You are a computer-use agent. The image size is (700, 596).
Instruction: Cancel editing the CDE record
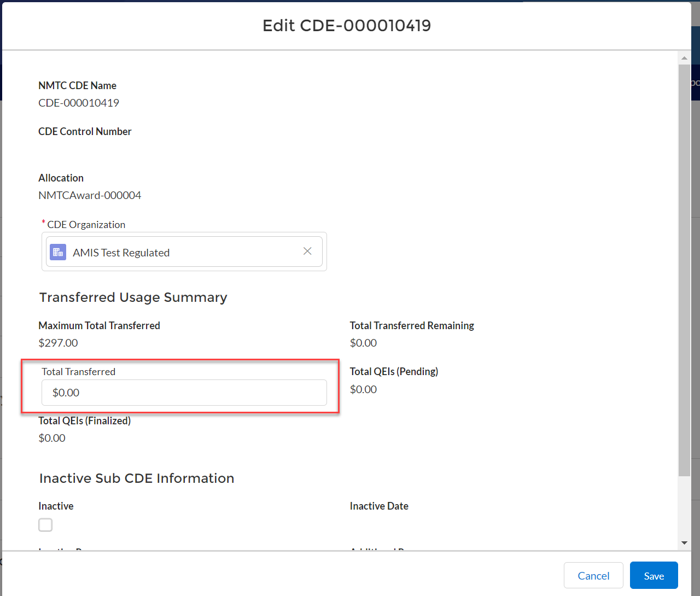(593, 576)
